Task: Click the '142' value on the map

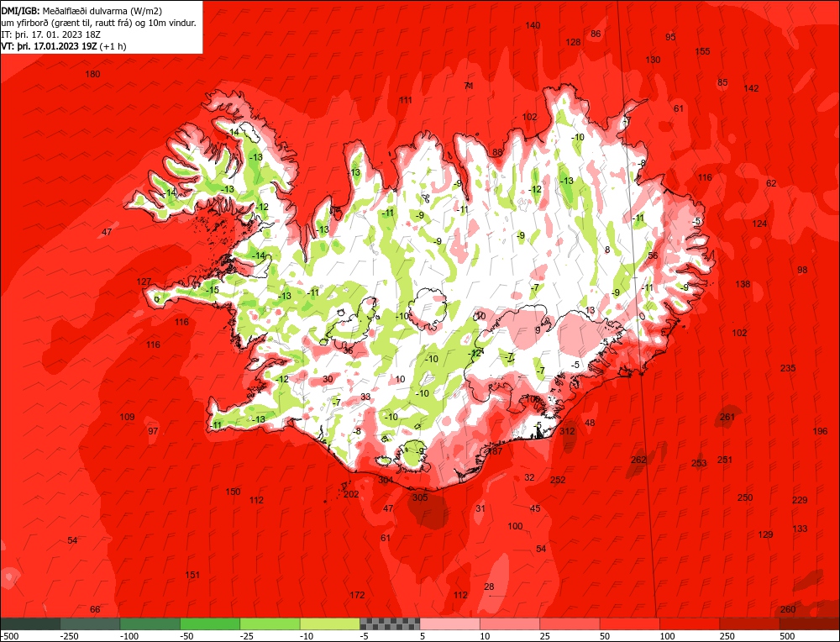Action: (751, 88)
